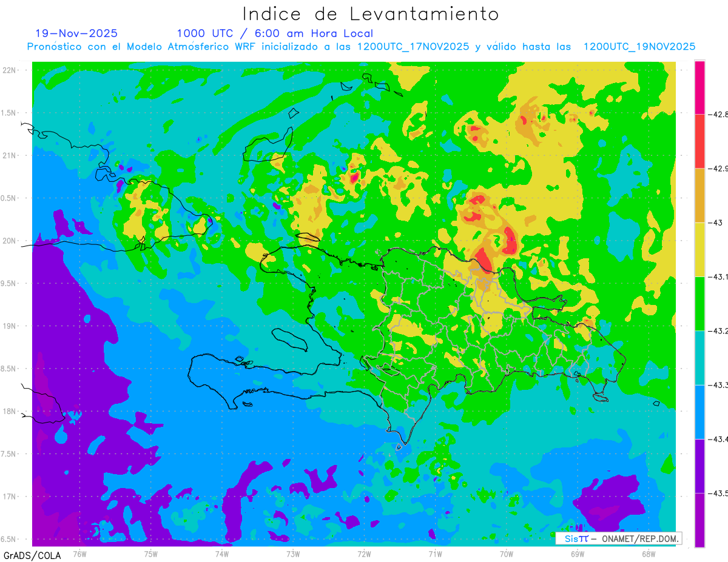Click the legend value "-43.3"
Screen dimensions: 728x562
pos(717,385)
